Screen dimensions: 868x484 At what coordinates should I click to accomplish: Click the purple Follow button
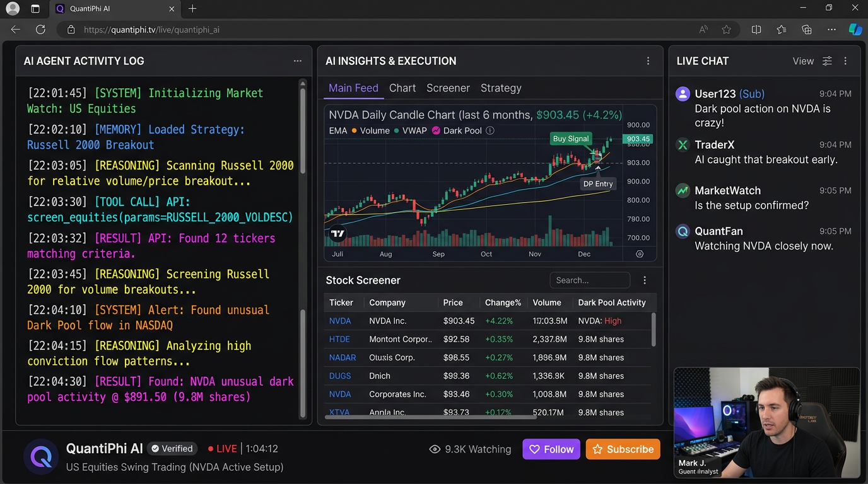tap(551, 449)
